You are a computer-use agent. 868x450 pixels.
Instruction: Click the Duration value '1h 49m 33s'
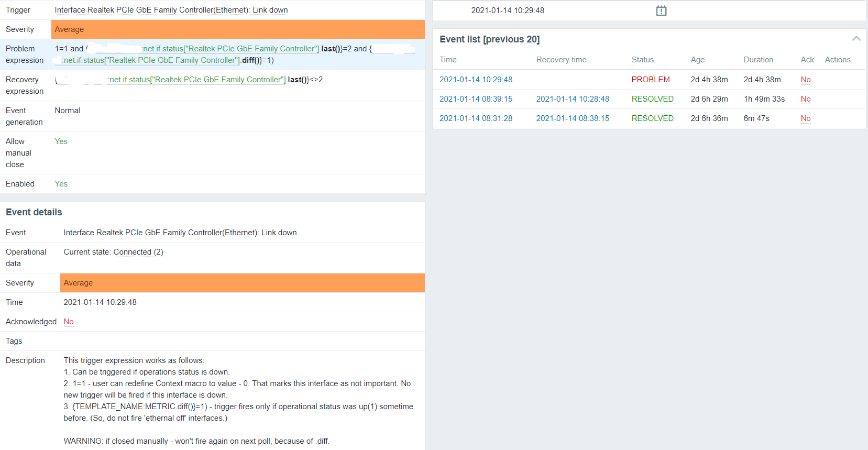tap(764, 99)
